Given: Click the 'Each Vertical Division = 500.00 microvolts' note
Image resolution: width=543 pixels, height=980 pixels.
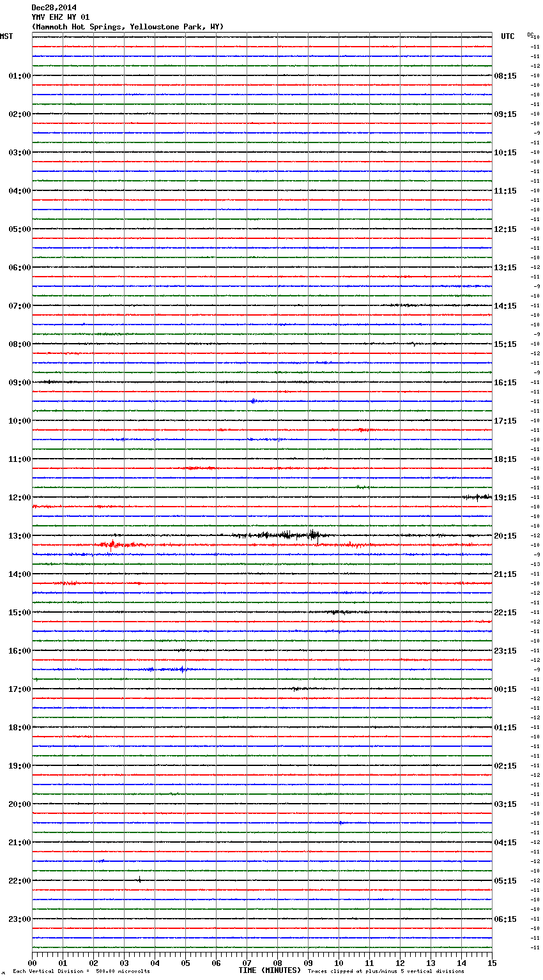Looking at the screenshot, I should 81,972.
